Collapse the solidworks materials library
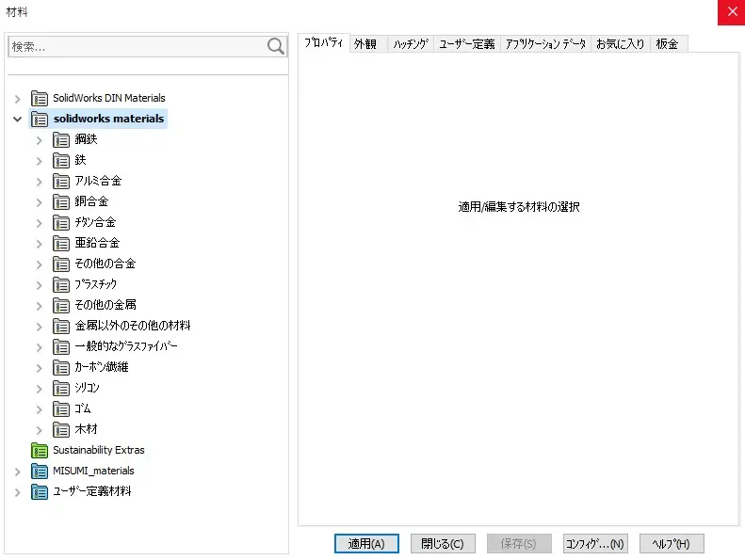Image resolution: width=745 pixels, height=560 pixels. (17, 120)
